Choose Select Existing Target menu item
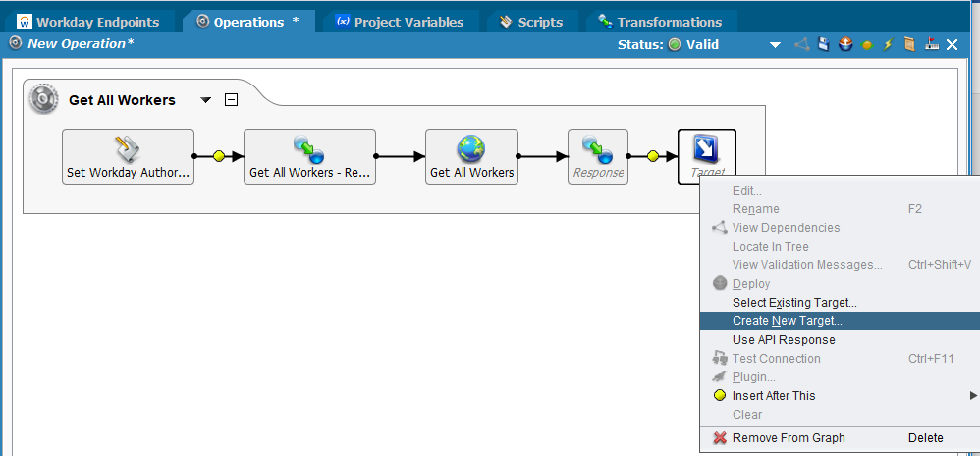 point(793,303)
